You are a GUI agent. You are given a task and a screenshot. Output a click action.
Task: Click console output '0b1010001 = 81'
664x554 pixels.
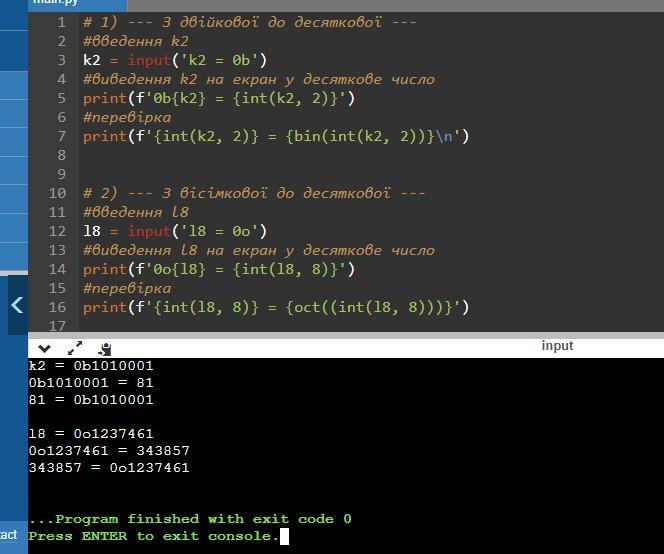point(91,383)
